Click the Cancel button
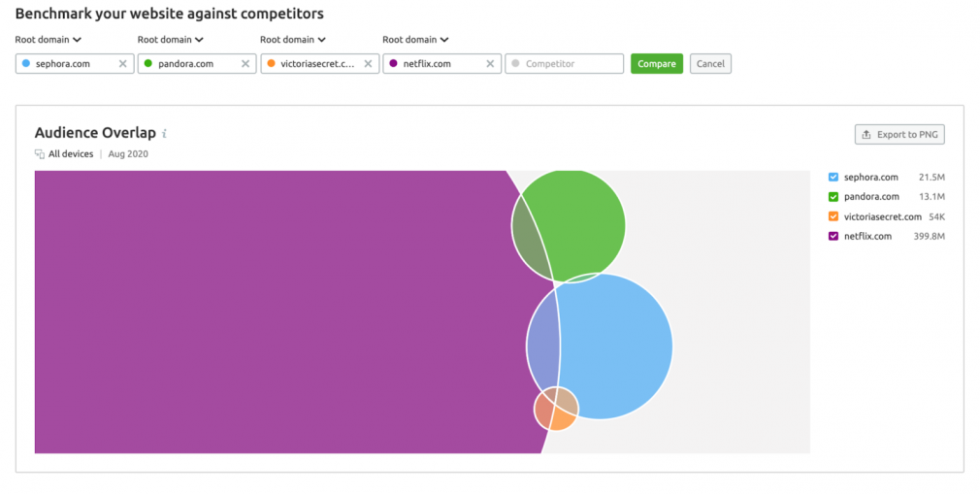The width and height of the screenshot is (980, 494). click(x=710, y=64)
